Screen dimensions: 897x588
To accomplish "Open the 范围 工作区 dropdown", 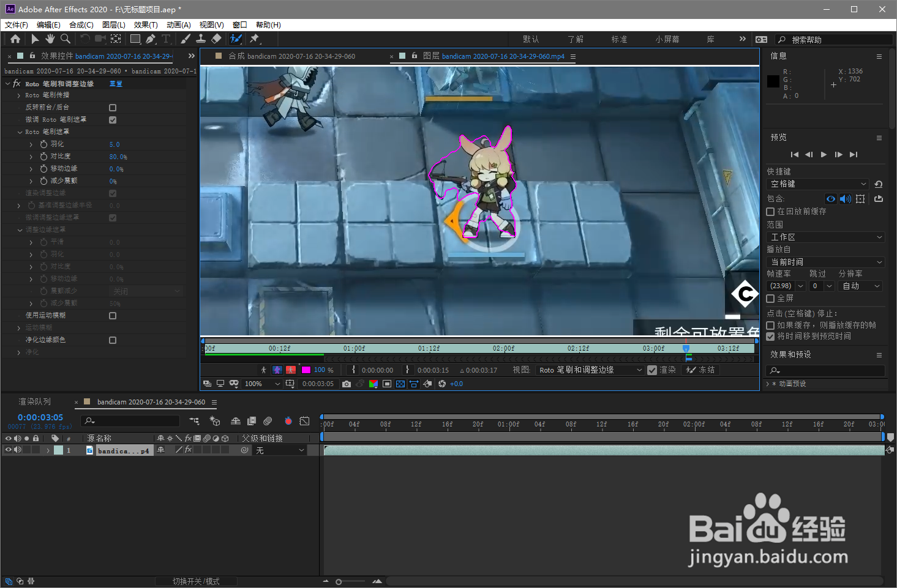I will tap(825, 237).
